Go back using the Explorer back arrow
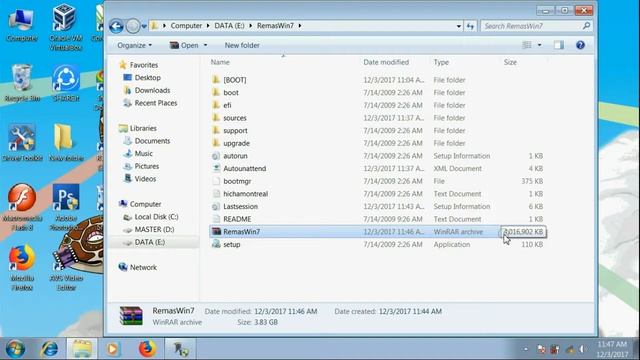Screen dimensions: 640x360 [116, 26]
